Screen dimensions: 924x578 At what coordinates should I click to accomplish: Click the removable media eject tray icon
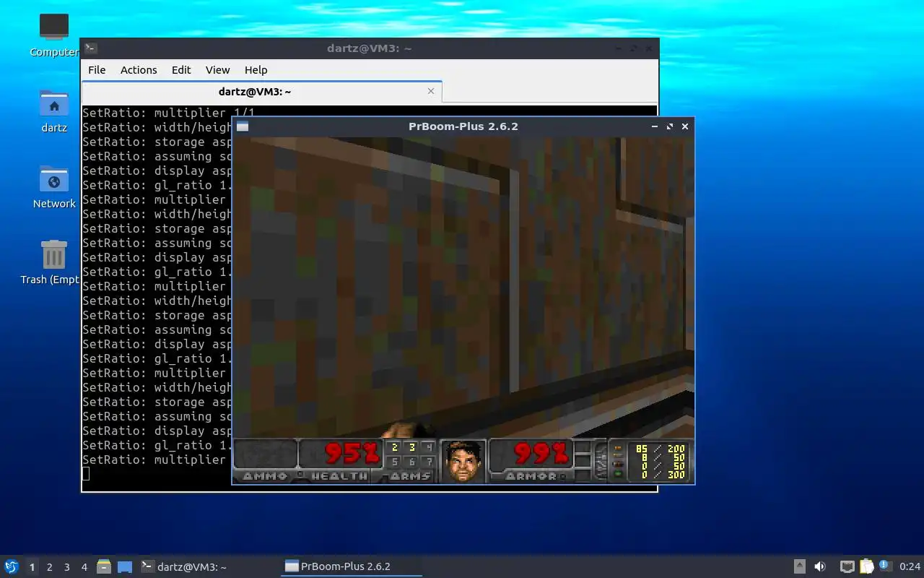click(x=800, y=566)
